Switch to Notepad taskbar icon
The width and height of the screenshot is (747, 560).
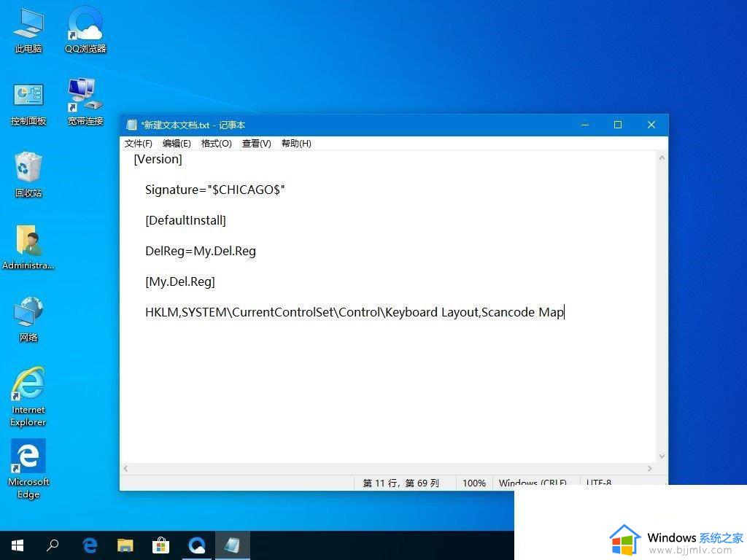tap(233, 545)
